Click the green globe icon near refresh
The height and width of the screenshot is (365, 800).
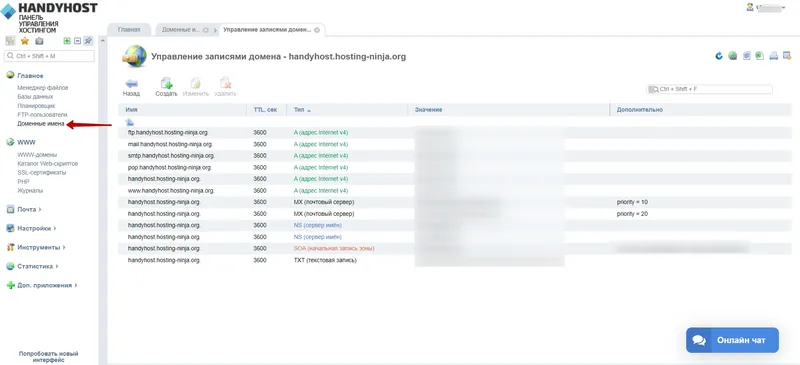coord(733,56)
